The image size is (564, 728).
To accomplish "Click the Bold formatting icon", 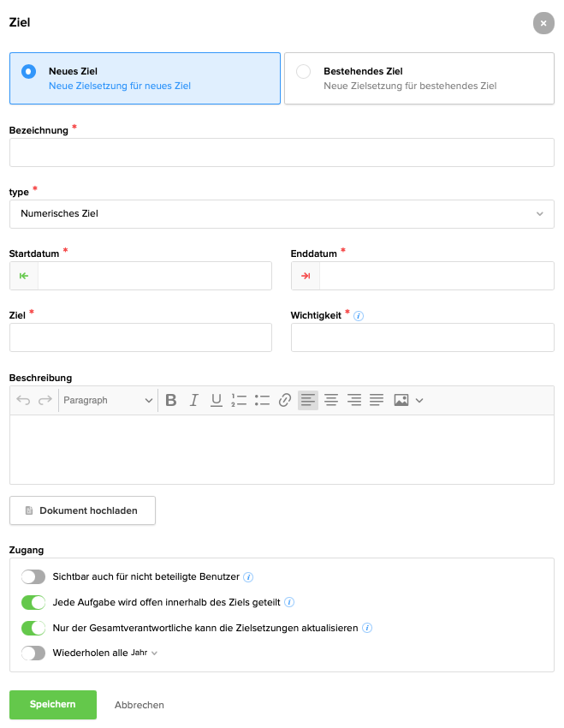I will 171,400.
